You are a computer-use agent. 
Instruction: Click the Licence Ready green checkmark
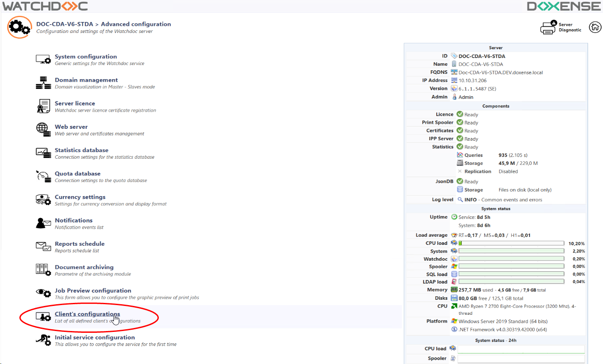(x=460, y=114)
